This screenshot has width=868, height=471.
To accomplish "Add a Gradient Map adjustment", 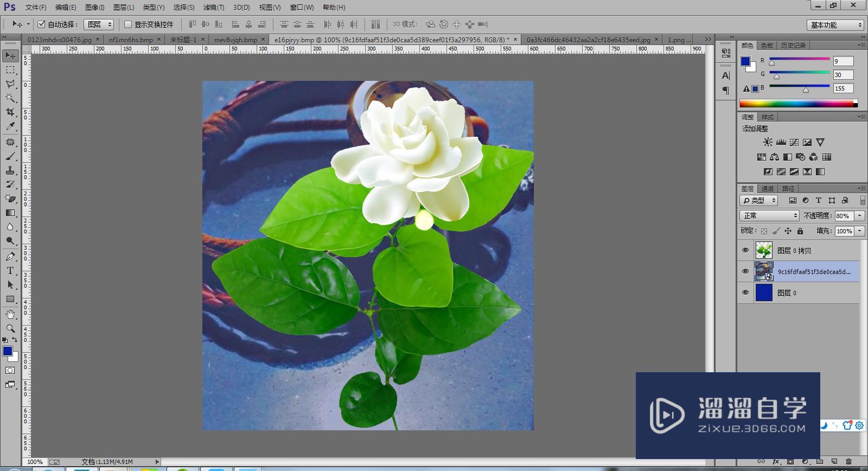I will pyautogui.click(x=820, y=171).
